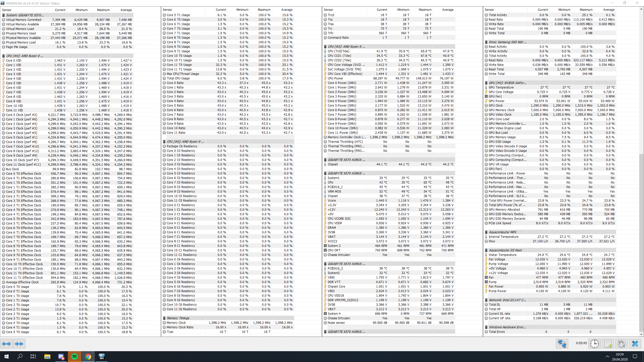Viewport: 644px width, 362px height.
Task: Click the expand layout arrows button
Action: coord(6,344)
